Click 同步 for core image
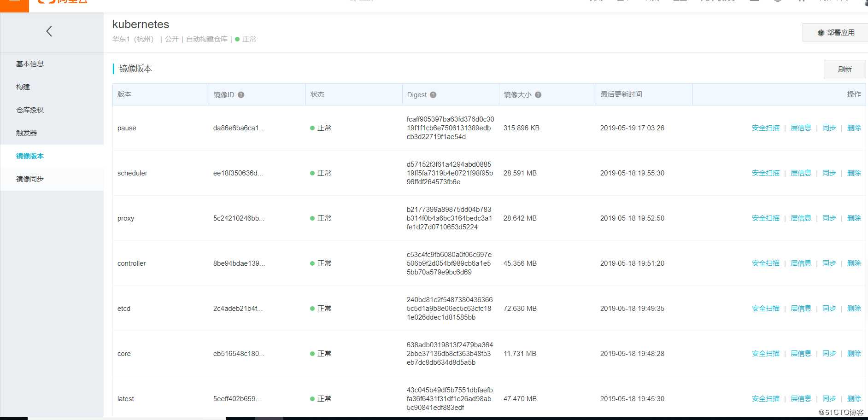868x420 pixels. [829, 354]
